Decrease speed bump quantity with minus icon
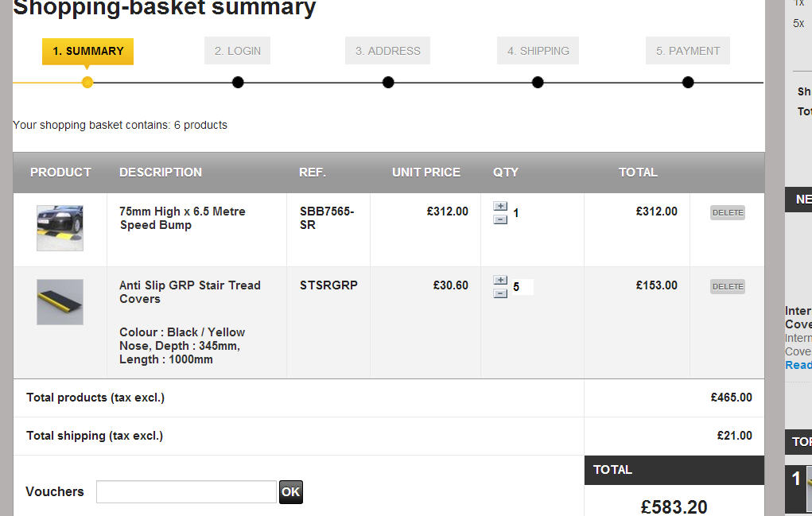Screen dimensions: 812x516 pyautogui.click(x=500, y=219)
